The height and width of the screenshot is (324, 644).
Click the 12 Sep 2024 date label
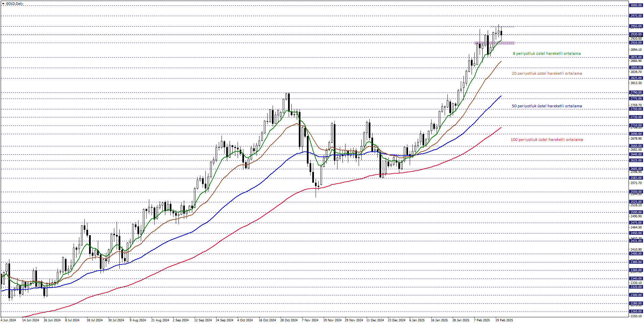coord(203,320)
